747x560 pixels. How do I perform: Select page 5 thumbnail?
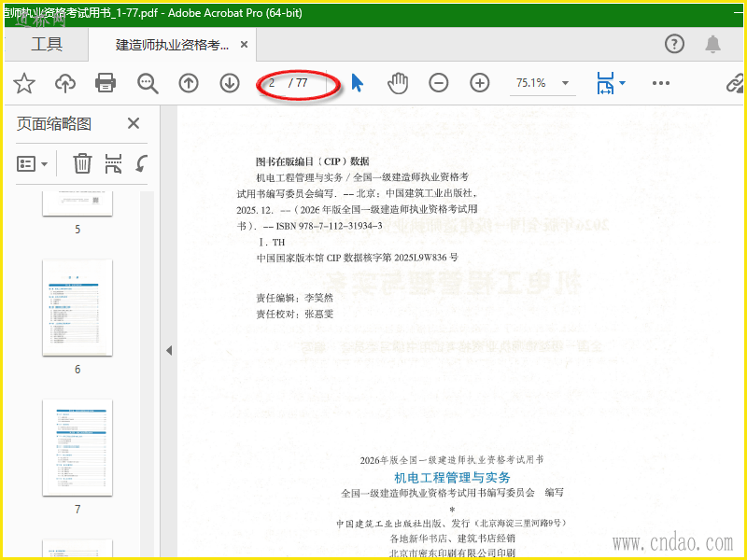[x=78, y=203]
